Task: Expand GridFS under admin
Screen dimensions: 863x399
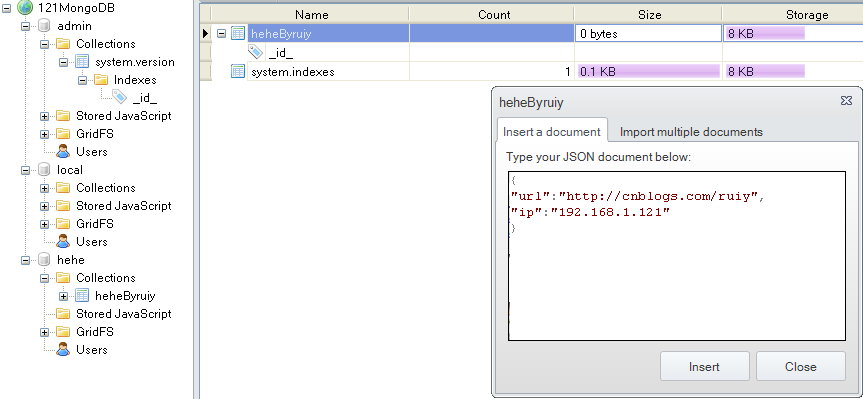Action: click(45, 134)
